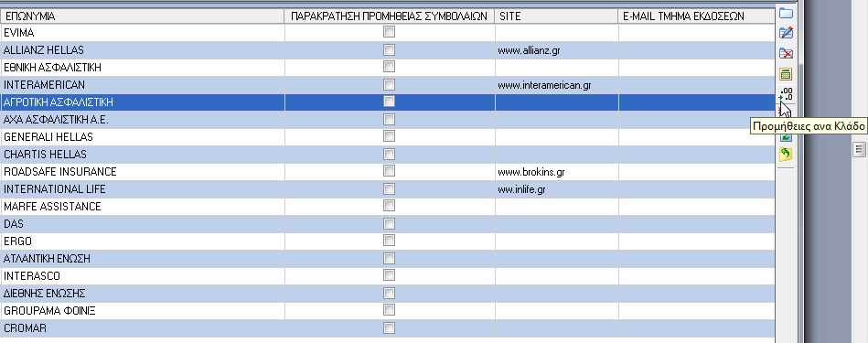Viewport: 868px width, 343px height.
Task: Toggle commission withholding checkbox for INTERASCO
Action: [x=389, y=275]
